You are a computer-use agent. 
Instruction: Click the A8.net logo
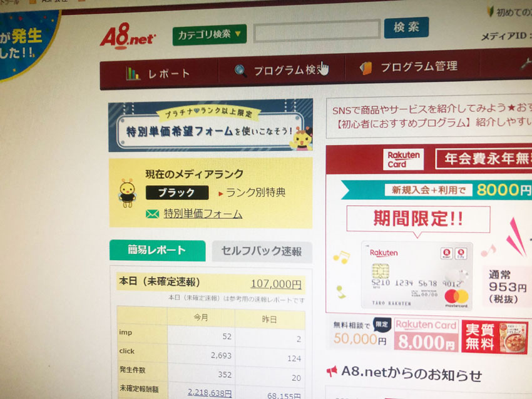(x=128, y=36)
